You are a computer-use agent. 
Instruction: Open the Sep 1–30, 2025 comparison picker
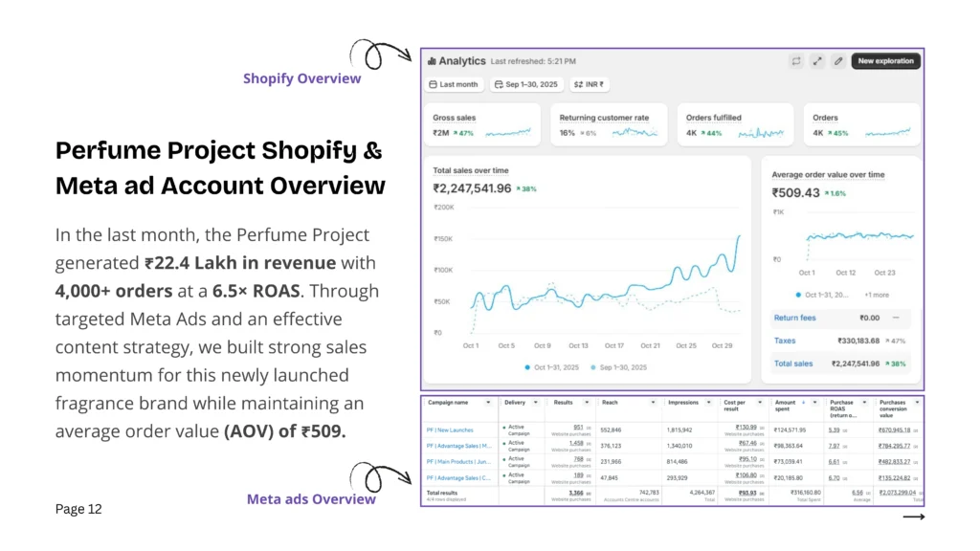pos(524,84)
